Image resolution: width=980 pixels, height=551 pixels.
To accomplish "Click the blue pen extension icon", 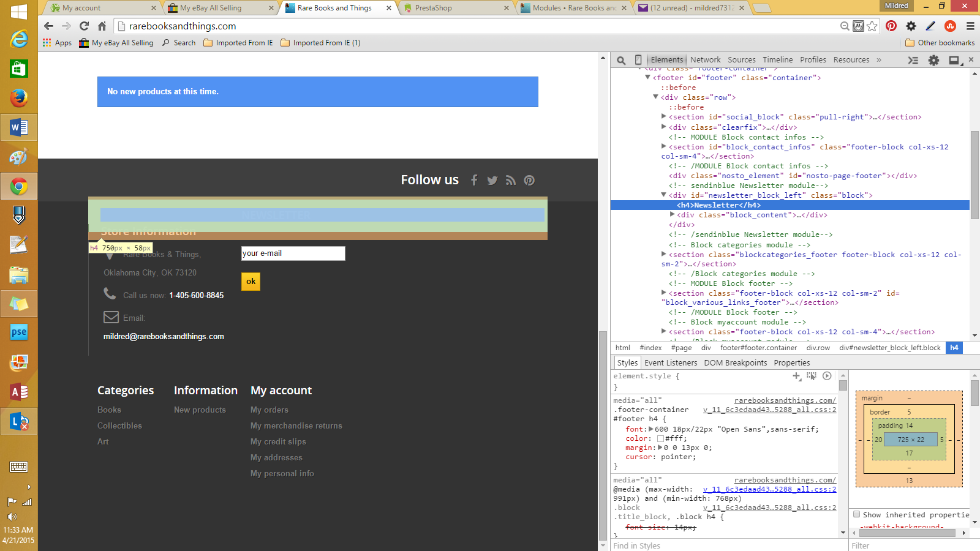I will click(930, 26).
